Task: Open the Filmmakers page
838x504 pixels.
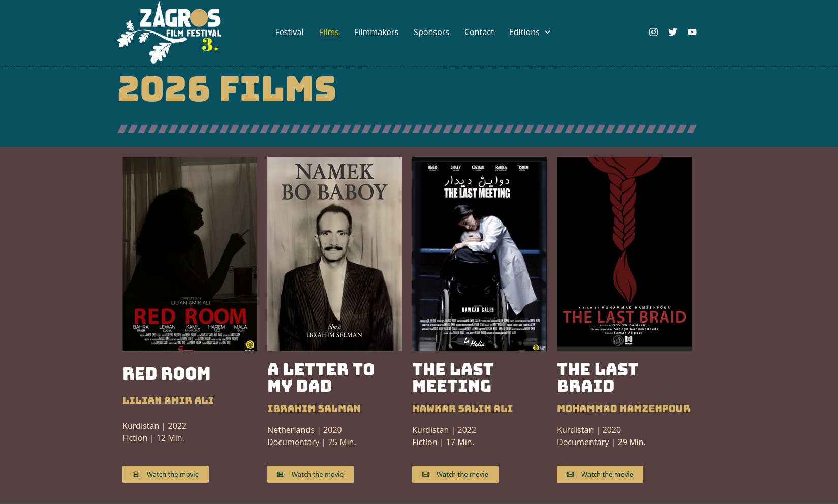Action: tap(376, 32)
